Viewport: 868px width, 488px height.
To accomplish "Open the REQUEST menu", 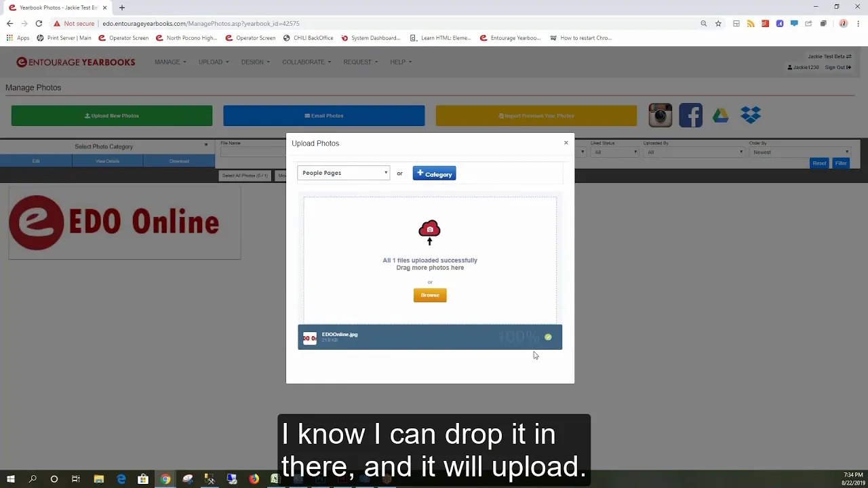I will 360,62.
